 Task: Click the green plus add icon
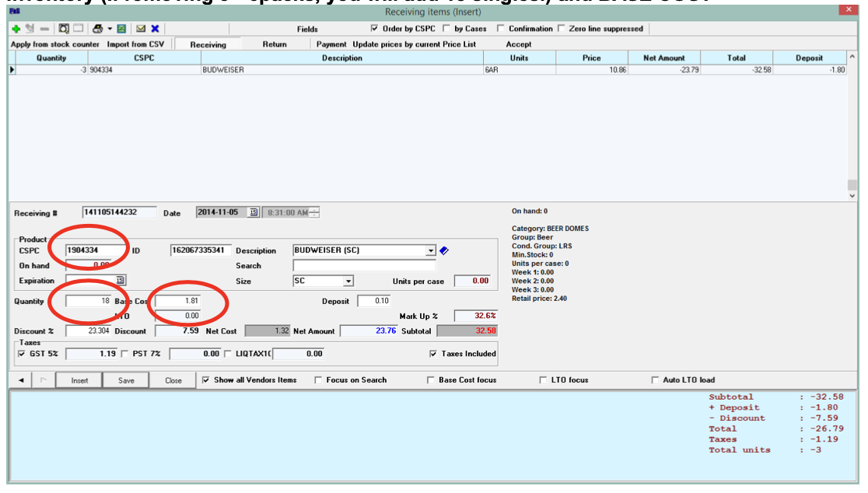[16, 29]
